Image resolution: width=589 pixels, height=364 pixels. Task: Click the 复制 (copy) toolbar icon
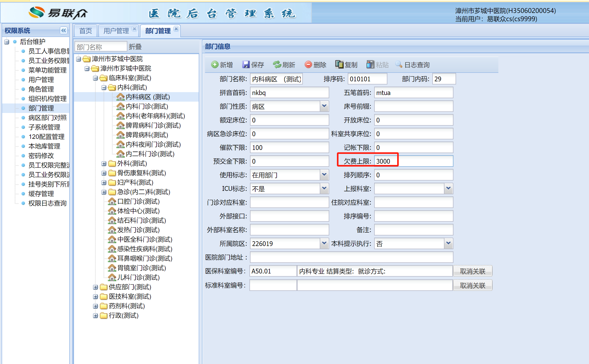coord(339,65)
